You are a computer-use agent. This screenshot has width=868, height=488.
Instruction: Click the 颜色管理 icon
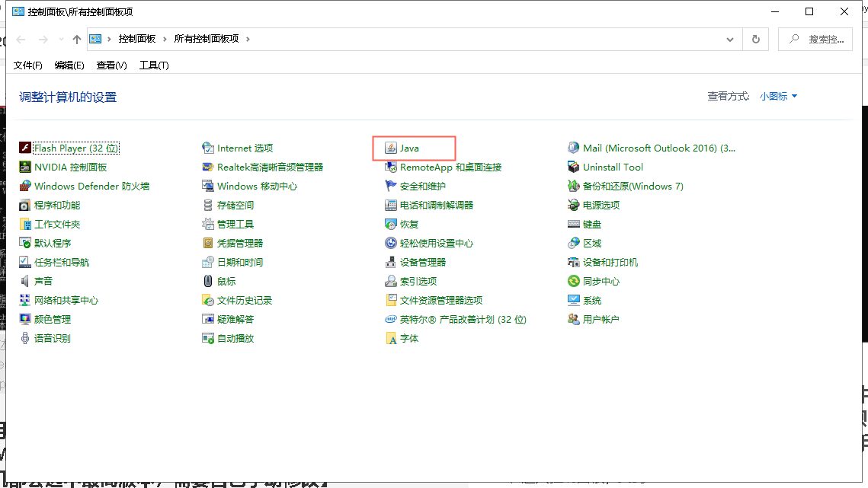click(25, 319)
